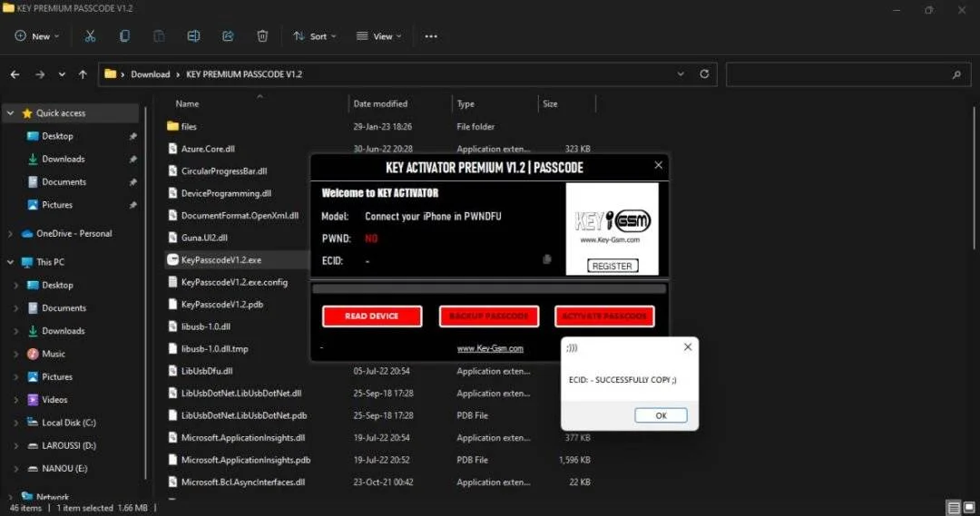Close the ECID successfully copy dialog
The height and width of the screenshot is (516, 980).
point(688,346)
